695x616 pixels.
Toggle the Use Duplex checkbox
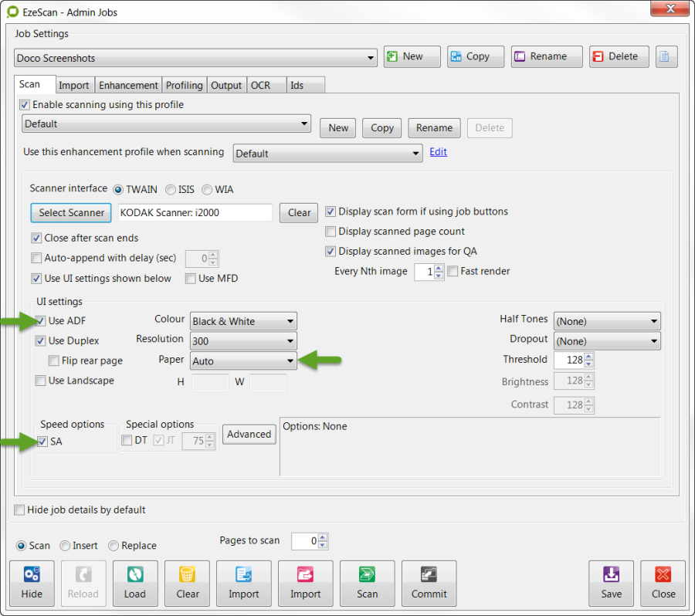point(41,340)
